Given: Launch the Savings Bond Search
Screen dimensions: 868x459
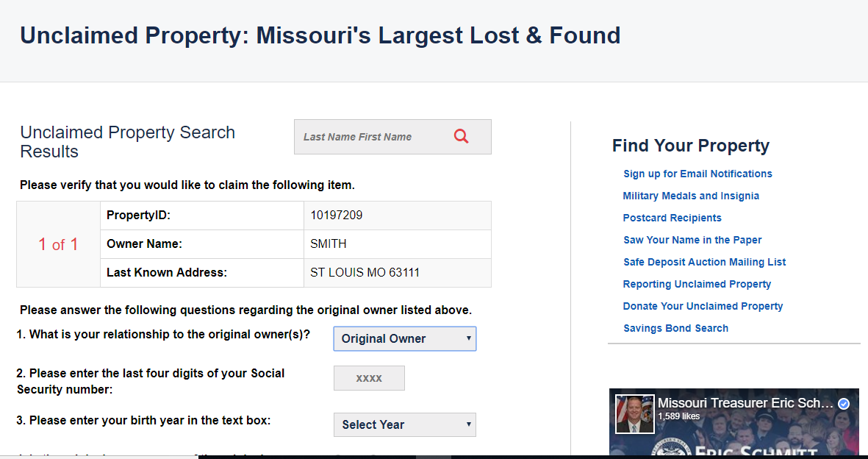Looking at the screenshot, I should click(x=675, y=328).
